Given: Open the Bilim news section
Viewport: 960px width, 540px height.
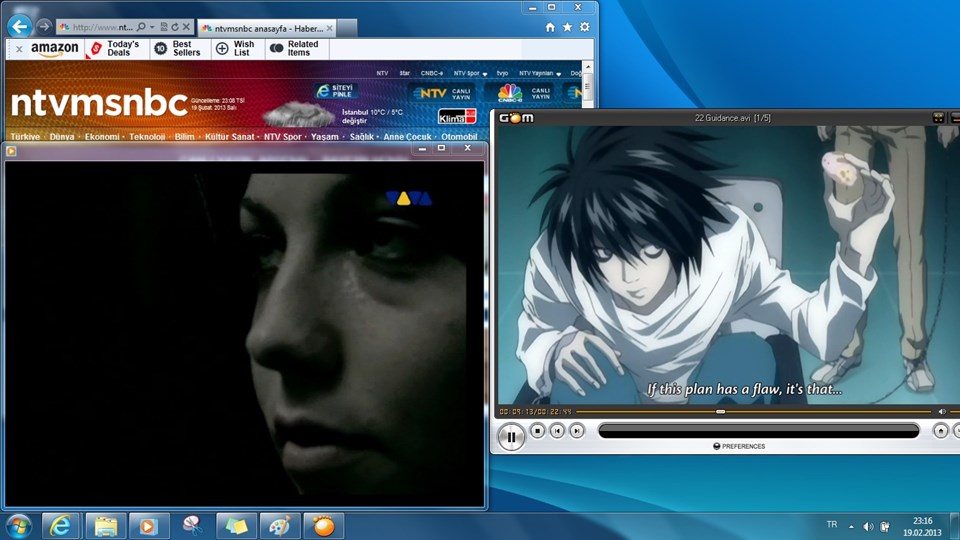Looking at the screenshot, I should pyautogui.click(x=184, y=137).
